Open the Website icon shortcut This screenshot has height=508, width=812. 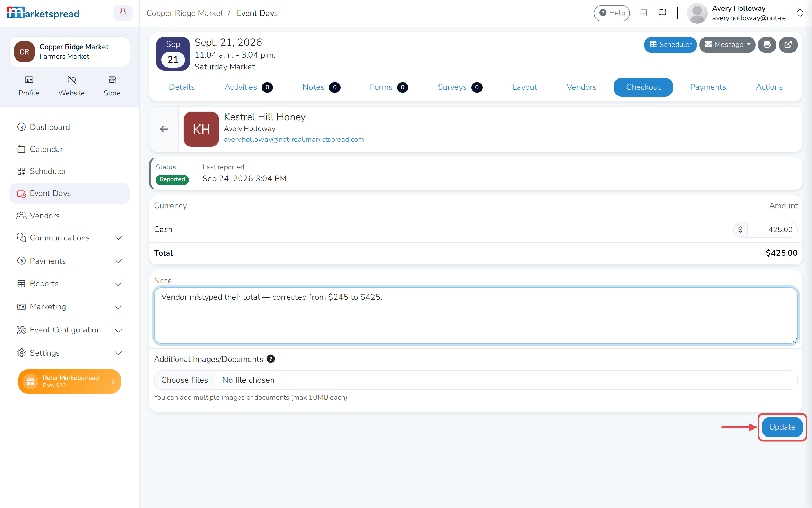71,86
